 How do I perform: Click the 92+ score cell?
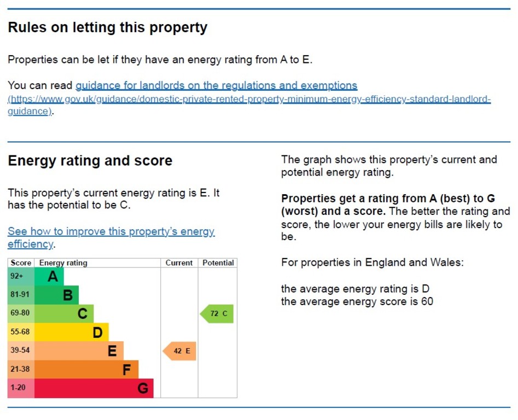(21, 276)
